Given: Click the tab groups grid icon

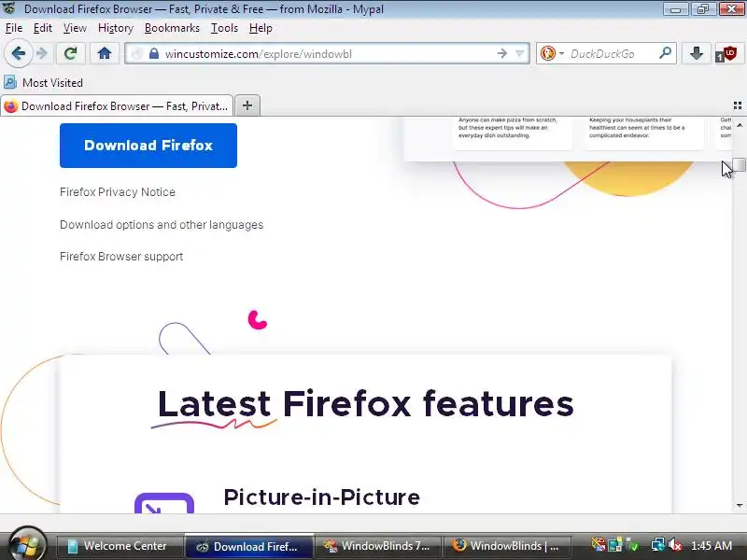Looking at the screenshot, I should pos(738,105).
